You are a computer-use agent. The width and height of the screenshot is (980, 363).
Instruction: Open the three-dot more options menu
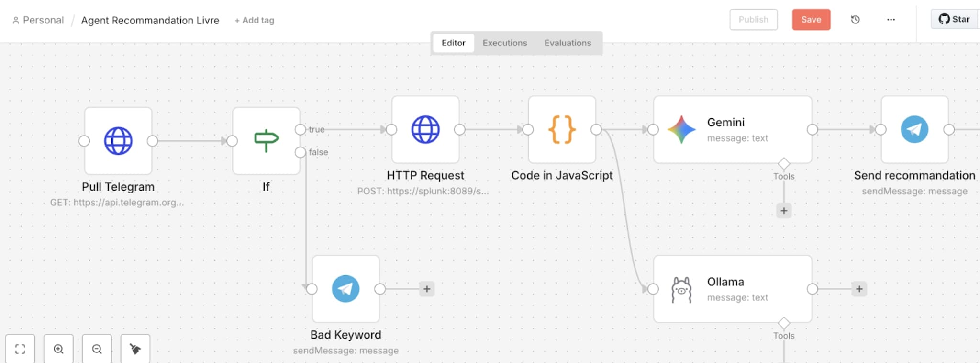[891, 20]
